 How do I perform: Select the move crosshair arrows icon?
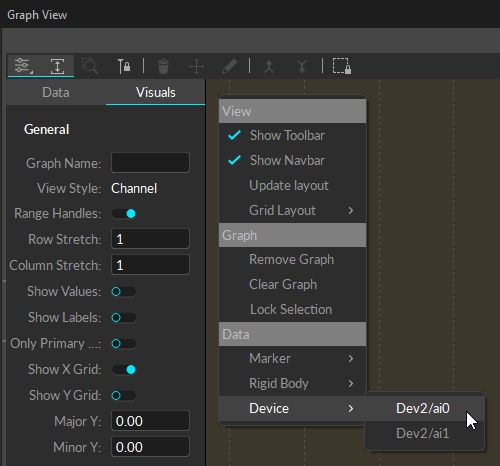[196, 66]
